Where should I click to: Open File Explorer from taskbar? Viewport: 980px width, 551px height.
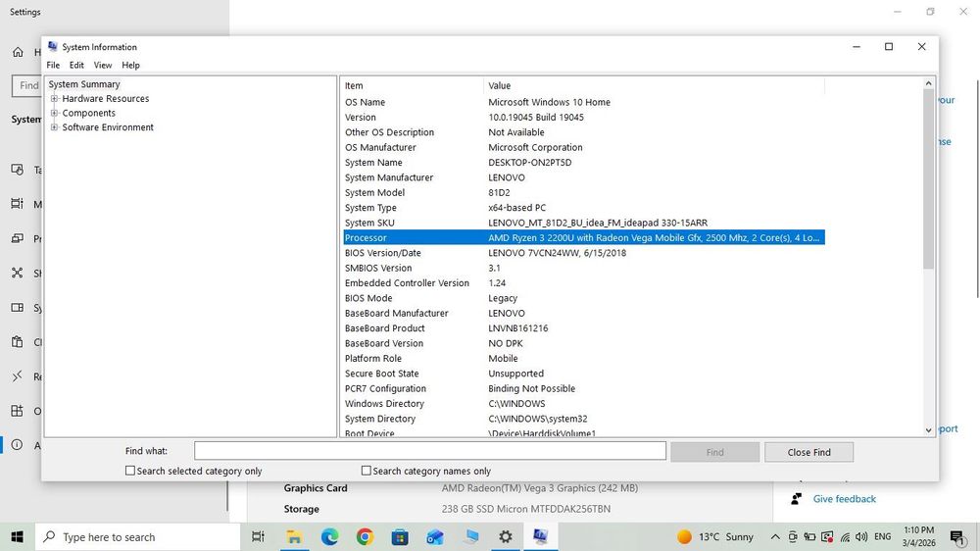[x=294, y=536]
